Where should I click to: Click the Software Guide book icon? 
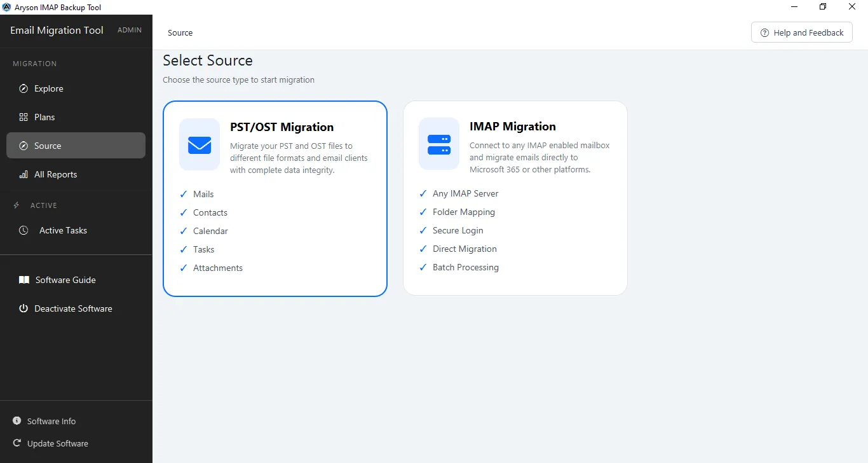click(24, 280)
